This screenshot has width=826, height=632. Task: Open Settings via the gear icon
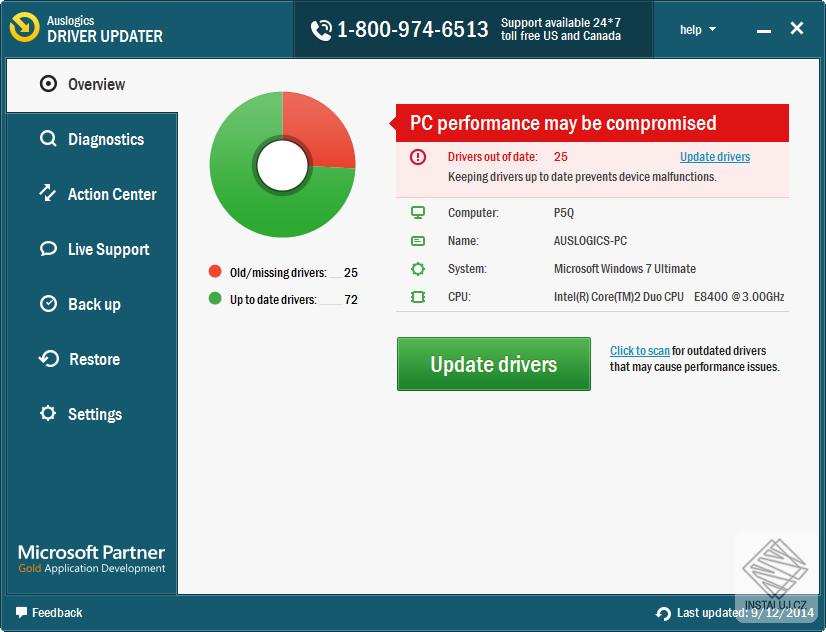tap(47, 414)
